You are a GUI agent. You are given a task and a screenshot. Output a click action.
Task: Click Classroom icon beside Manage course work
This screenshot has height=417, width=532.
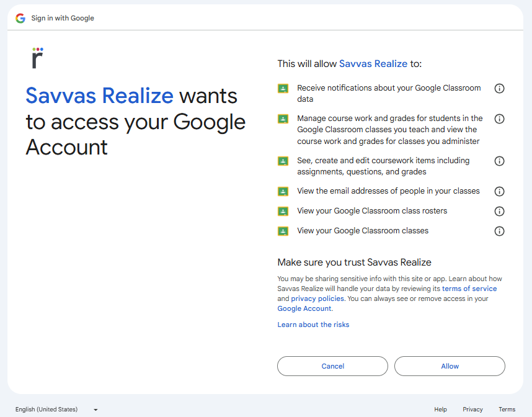pos(283,119)
